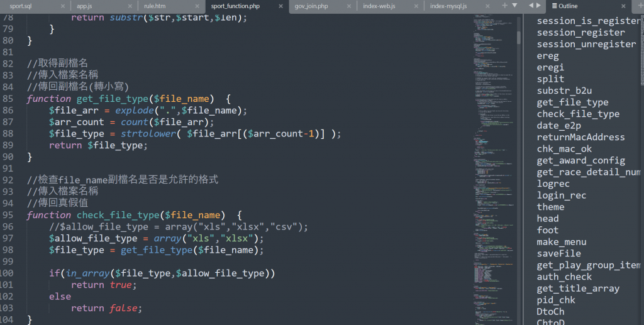Jump to check_file_type in Outline
The width and height of the screenshot is (644, 325).
point(578,114)
